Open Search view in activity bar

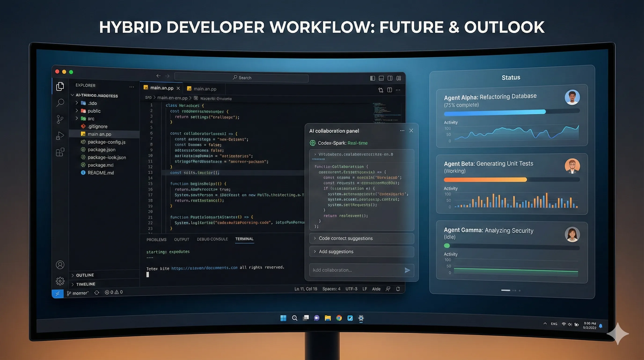(x=60, y=103)
